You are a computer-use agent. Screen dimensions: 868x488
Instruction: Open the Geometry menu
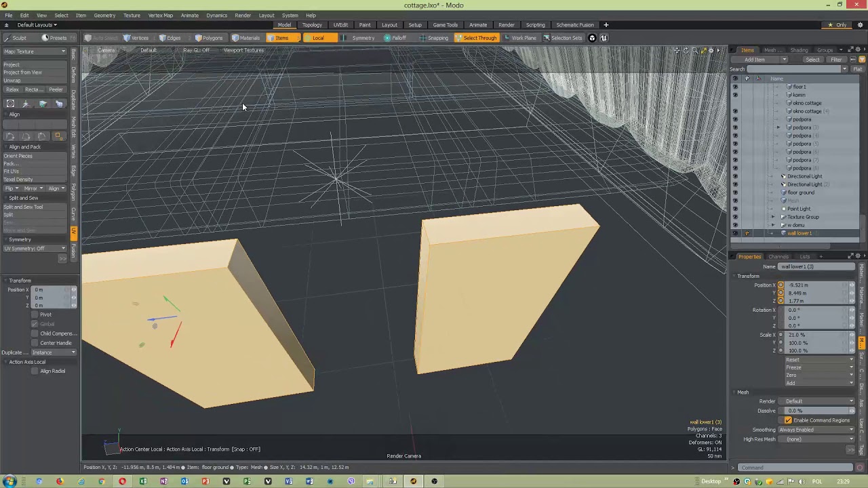tap(104, 15)
